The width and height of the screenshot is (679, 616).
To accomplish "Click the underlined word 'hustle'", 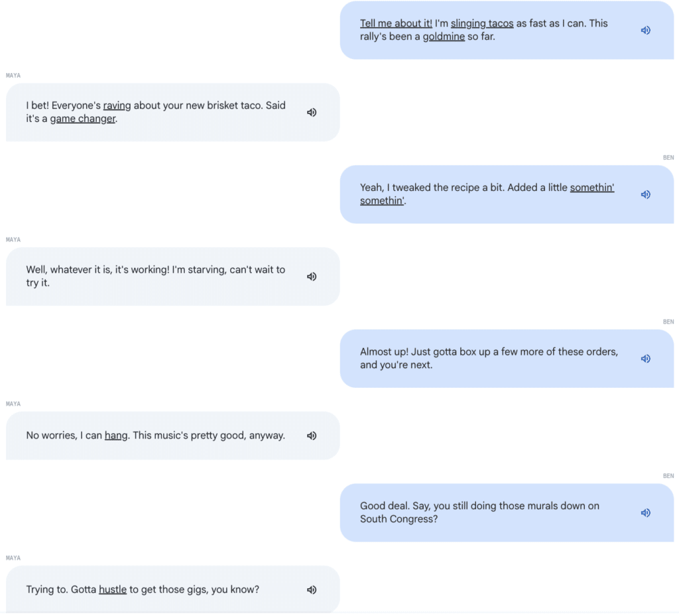I will (x=112, y=589).
